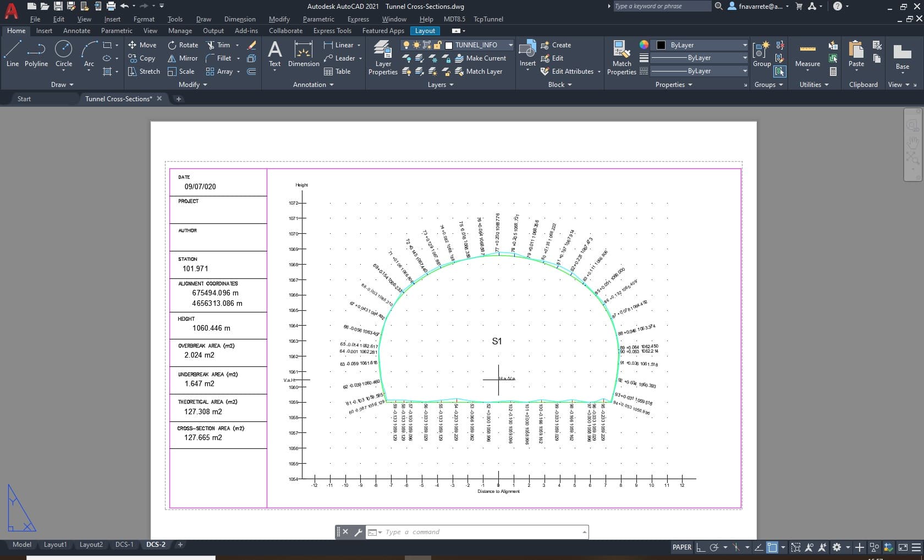924x560 pixels.
Task: Select the Line drawing tool
Action: click(x=13, y=54)
